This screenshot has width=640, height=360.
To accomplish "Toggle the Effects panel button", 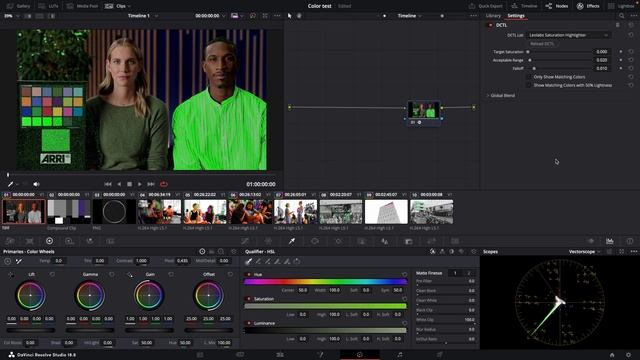I will point(588,6).
